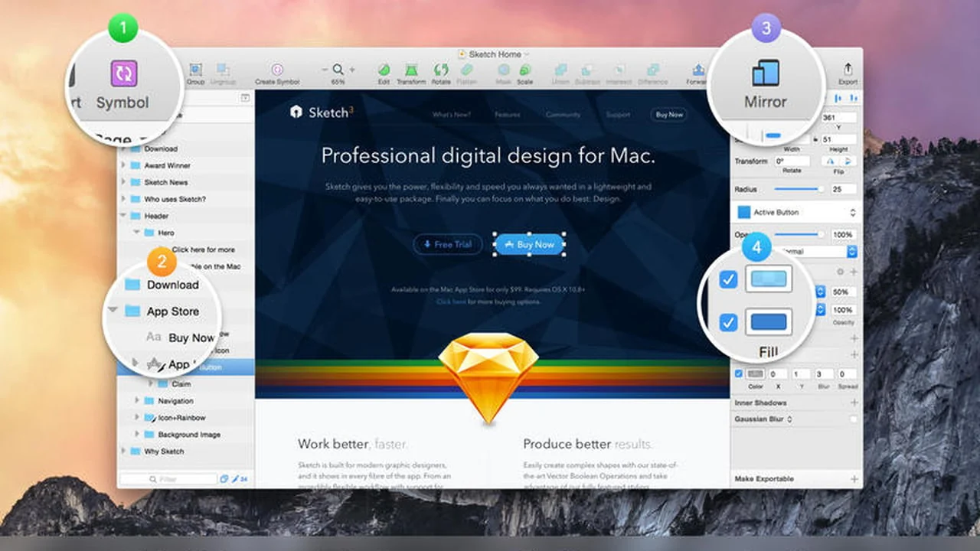Image resolution: width=980 pixels, height=551 pixels.
Task: Toggle the shadow color checkbox
Action: (x=738, y=373)
